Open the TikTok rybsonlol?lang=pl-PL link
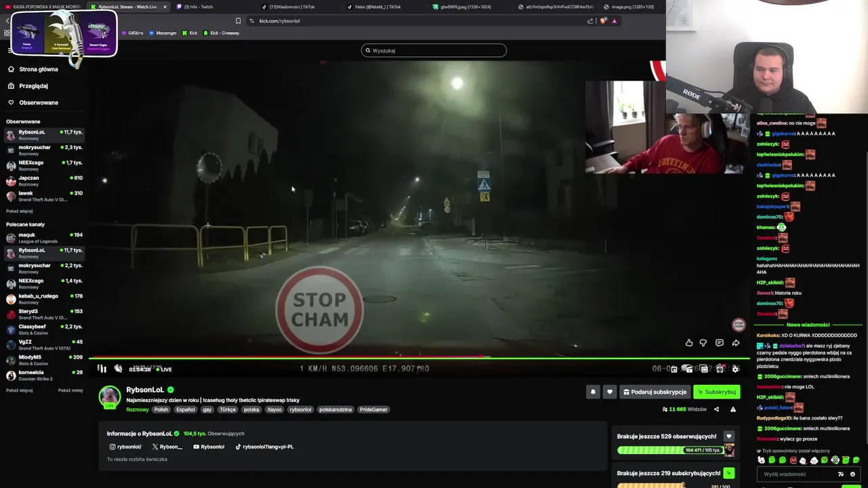Image resolution: width=868 pixels, height=488 pixels. click(264, 447)
